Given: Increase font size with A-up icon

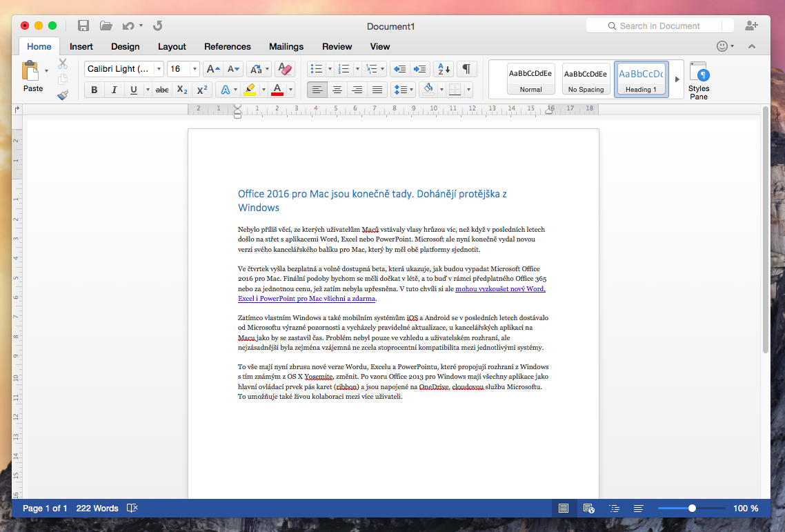Looking at the screenshot, I should pos(213,68).
